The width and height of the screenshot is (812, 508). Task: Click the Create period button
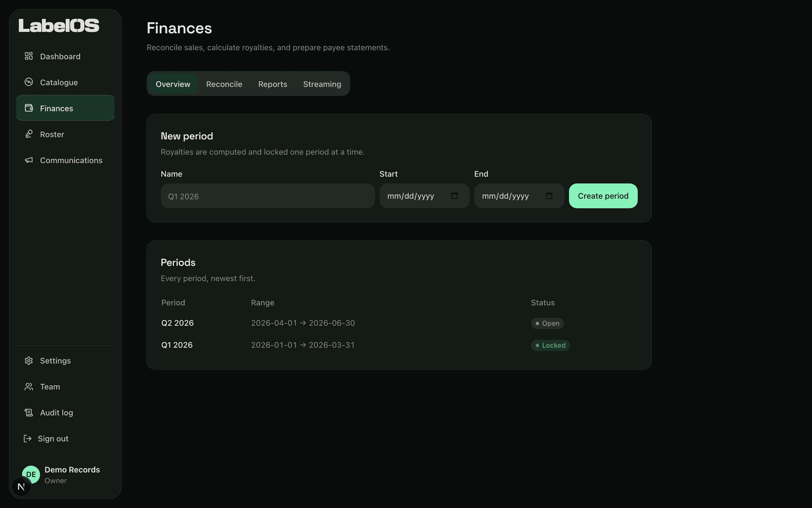point(603,196)
